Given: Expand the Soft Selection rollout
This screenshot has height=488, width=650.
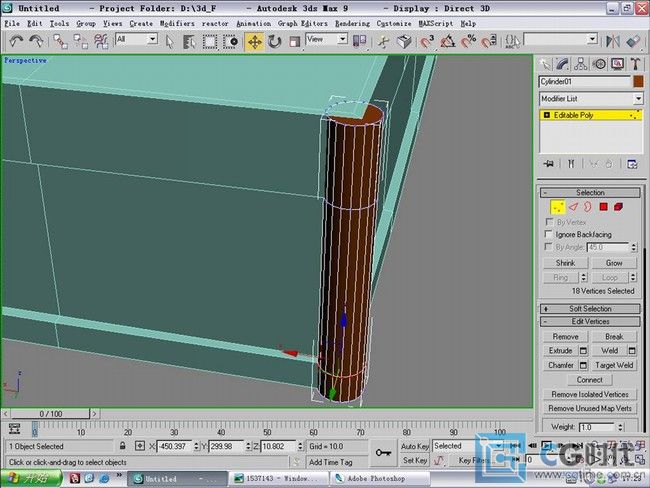Looking at the screenshot, I should (x=590, y=309).
